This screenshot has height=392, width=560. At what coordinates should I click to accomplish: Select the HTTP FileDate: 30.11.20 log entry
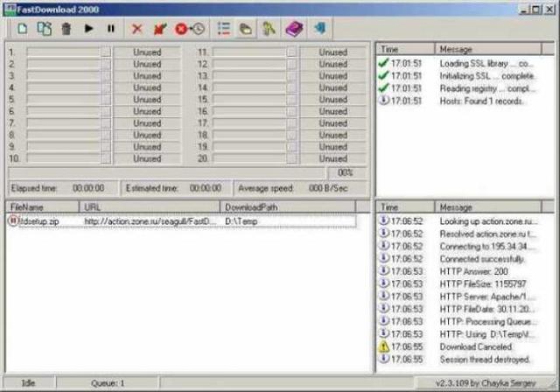458,309
